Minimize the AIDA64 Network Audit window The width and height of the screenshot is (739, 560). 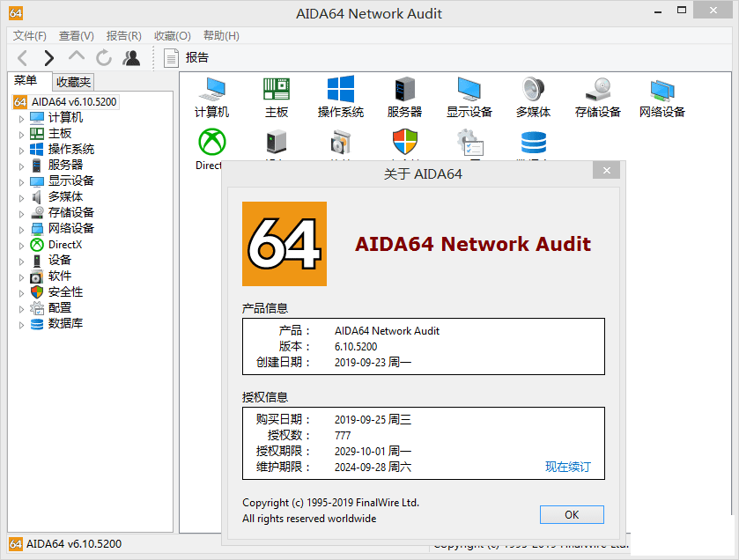point(658,11)
